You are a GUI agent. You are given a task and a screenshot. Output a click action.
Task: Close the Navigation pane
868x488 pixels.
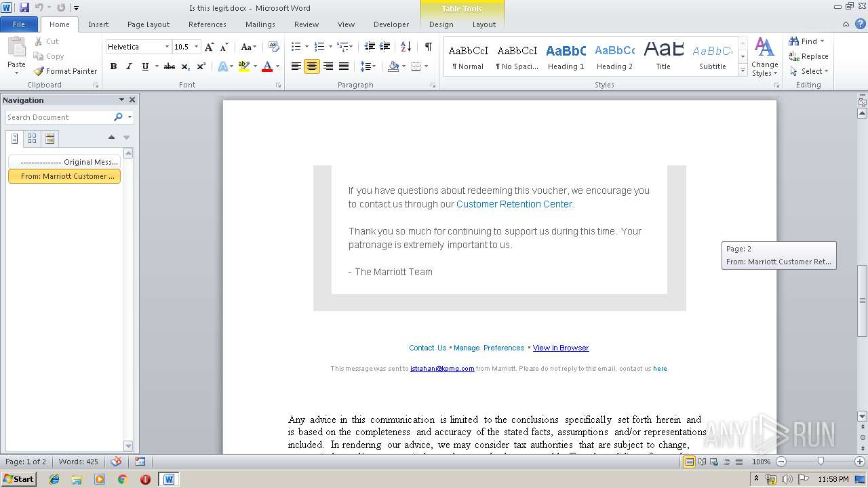click(x=132, y=100)
